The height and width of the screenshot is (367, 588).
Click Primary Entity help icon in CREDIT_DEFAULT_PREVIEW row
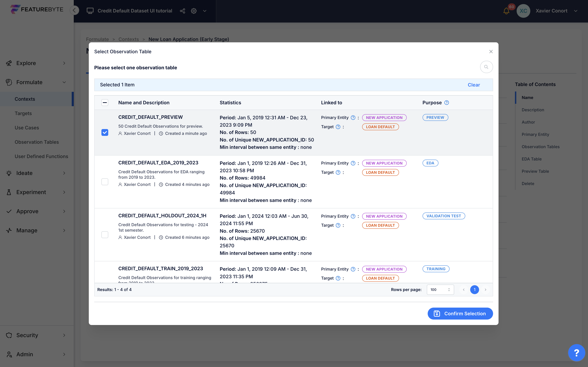click(x=353, y=118)
